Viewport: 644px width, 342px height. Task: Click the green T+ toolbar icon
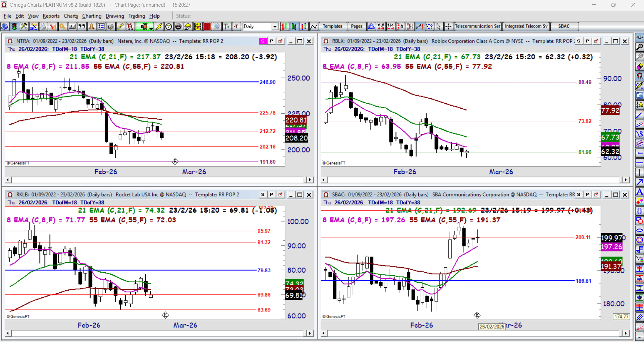(227, 26)
